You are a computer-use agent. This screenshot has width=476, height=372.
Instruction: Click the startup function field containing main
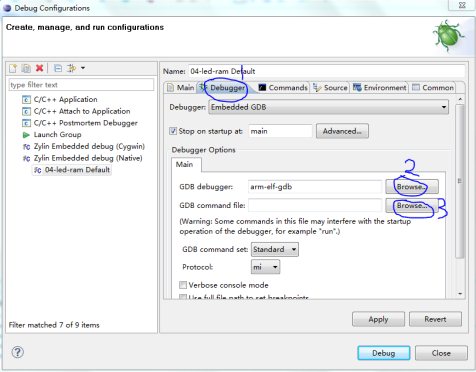[x=280, y=131]
